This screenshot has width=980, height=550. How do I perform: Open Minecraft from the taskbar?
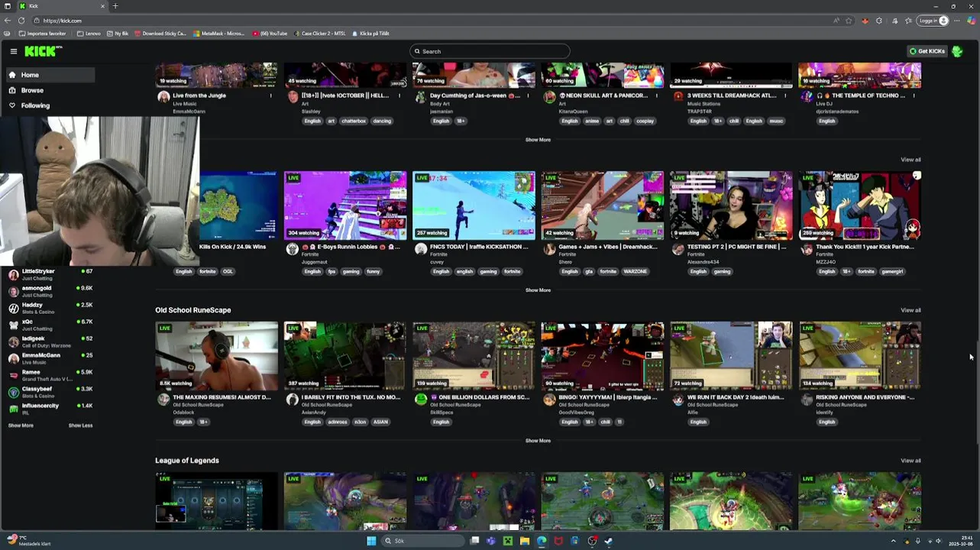pos(507,541)
